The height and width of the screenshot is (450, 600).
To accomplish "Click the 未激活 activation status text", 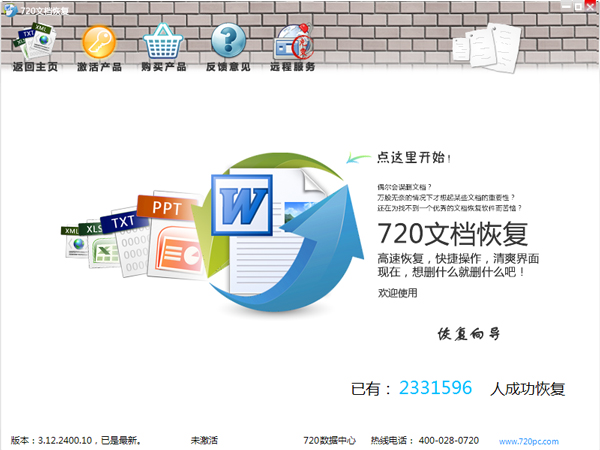I will pyautogui.click(x=204, y=440).
